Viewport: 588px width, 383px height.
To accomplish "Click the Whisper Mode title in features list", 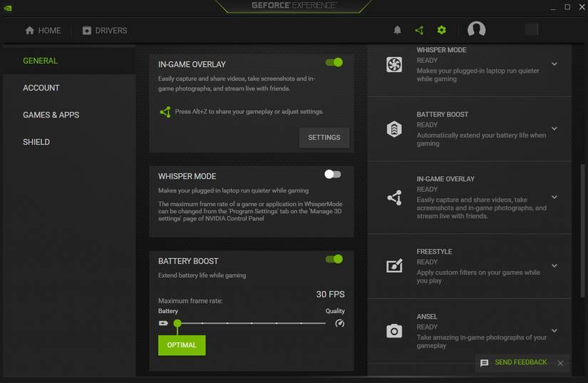I will tap(441, 50).
